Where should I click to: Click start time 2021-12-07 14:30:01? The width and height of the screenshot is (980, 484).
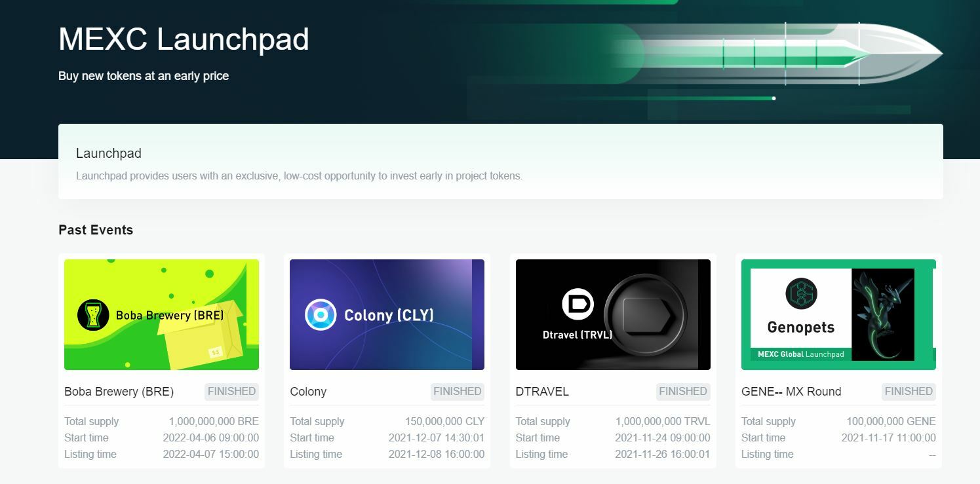[437, 437]
